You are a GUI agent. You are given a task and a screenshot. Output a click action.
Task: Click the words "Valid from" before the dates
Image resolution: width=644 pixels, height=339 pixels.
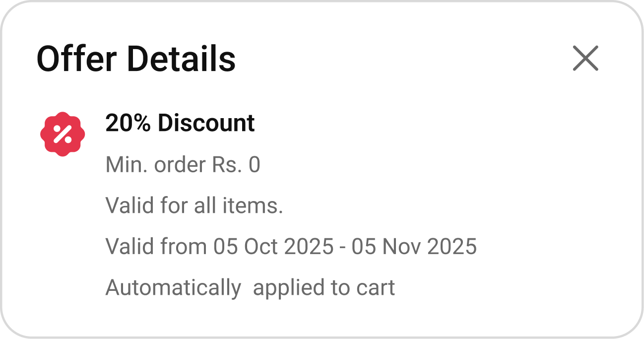pyautogui.click(x=156, y=247)
